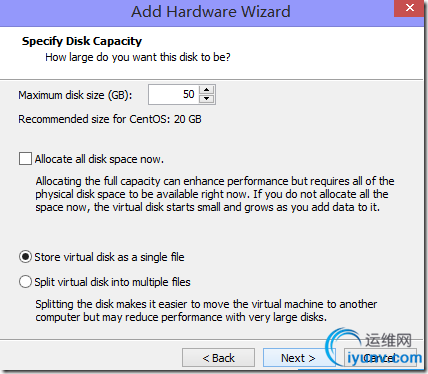428x374 pixels.
Task: Click the Allocating the full capacity description
Action: point(215,194)
